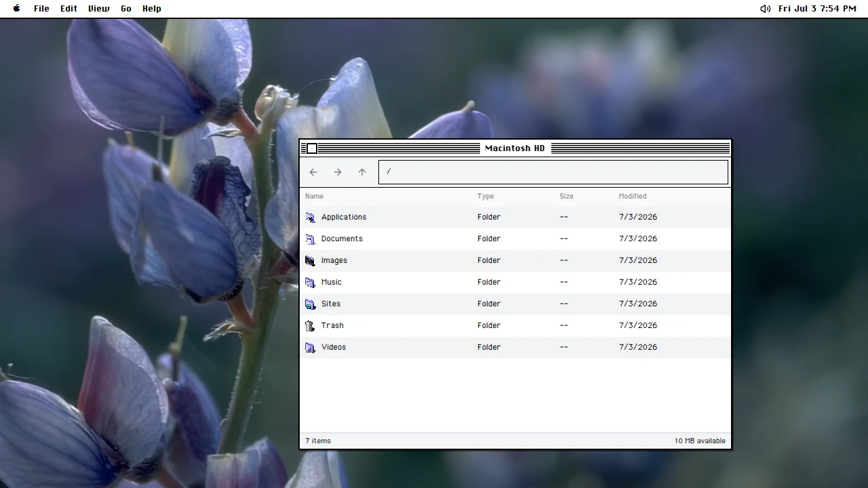Click the 7 items status text

click(x=318, y=441)
